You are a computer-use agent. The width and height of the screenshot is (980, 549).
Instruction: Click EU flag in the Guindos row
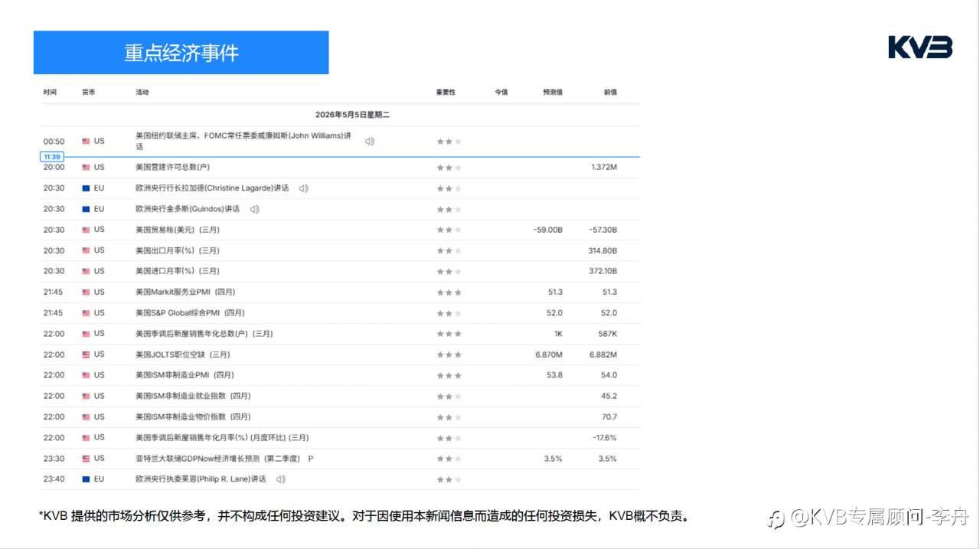tap(87, 208)
